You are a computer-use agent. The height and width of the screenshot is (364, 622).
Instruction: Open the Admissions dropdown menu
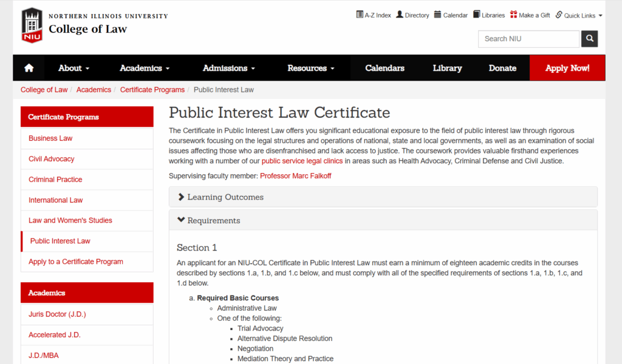click(229, 68)
